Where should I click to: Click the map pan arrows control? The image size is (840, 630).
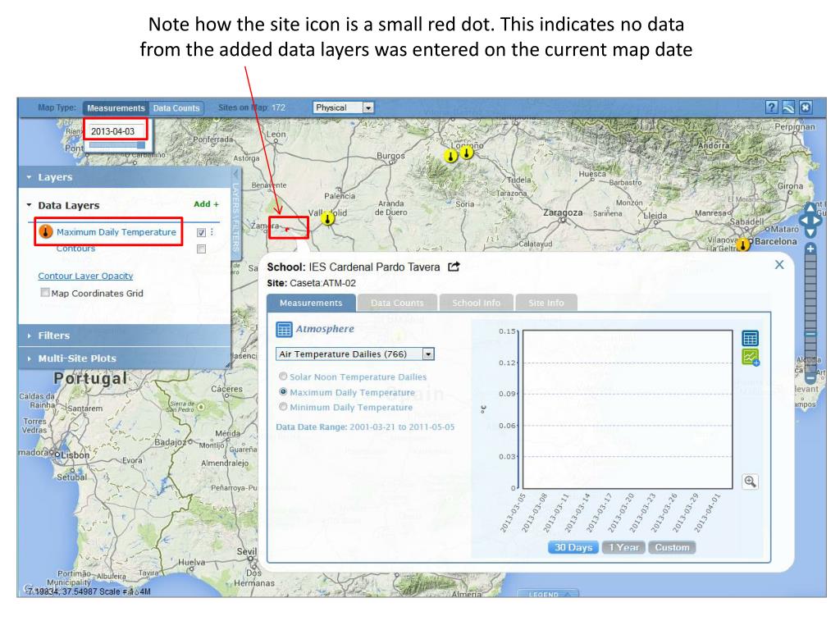click(810, 220)
